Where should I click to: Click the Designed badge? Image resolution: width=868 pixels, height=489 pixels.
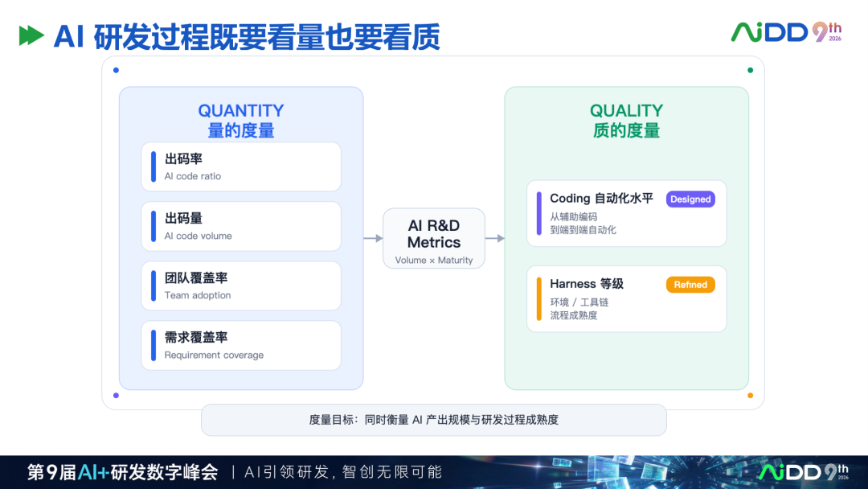(x=690, y=199)
